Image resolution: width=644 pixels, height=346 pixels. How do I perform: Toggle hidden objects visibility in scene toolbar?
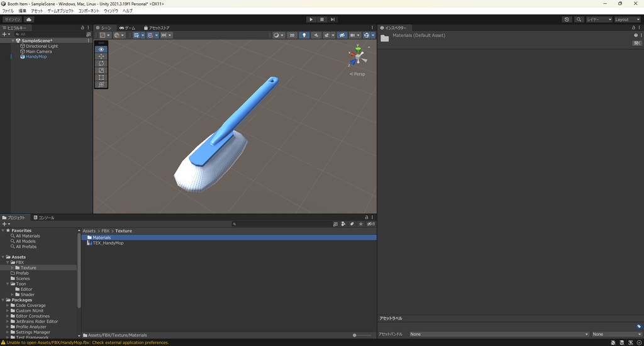pyautogui.click(x=341, y=35)
